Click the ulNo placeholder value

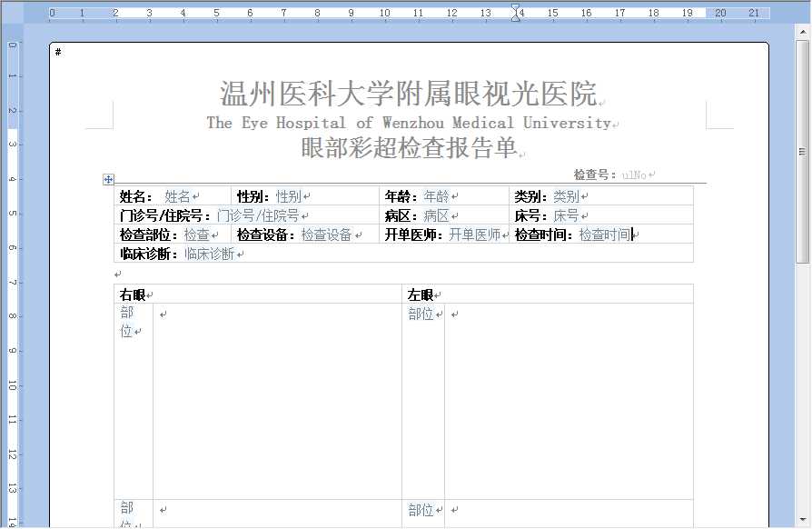(x=634, y=175)
